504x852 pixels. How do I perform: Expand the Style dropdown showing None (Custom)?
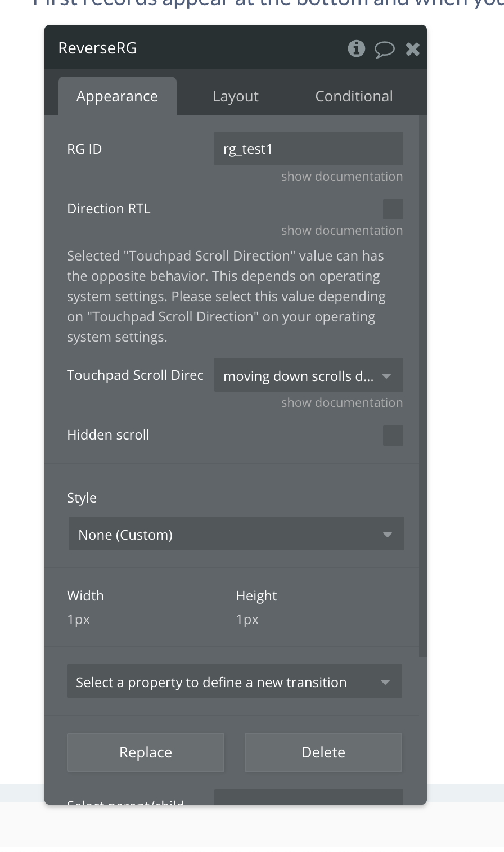coord(236,534)
